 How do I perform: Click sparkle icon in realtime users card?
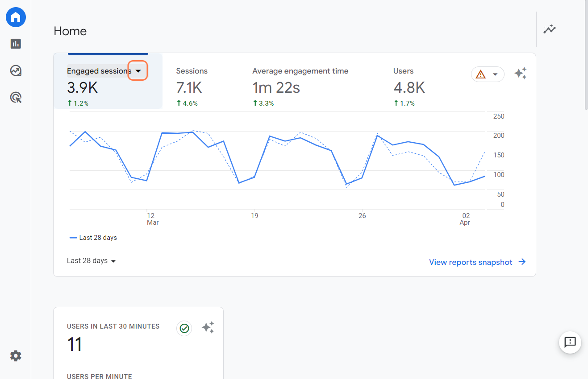208,328
